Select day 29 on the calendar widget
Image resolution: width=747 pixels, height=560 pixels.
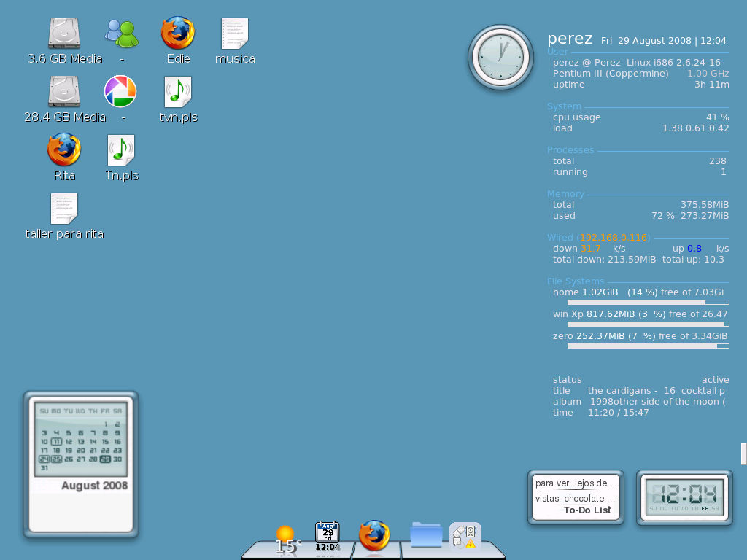(105, 459)
